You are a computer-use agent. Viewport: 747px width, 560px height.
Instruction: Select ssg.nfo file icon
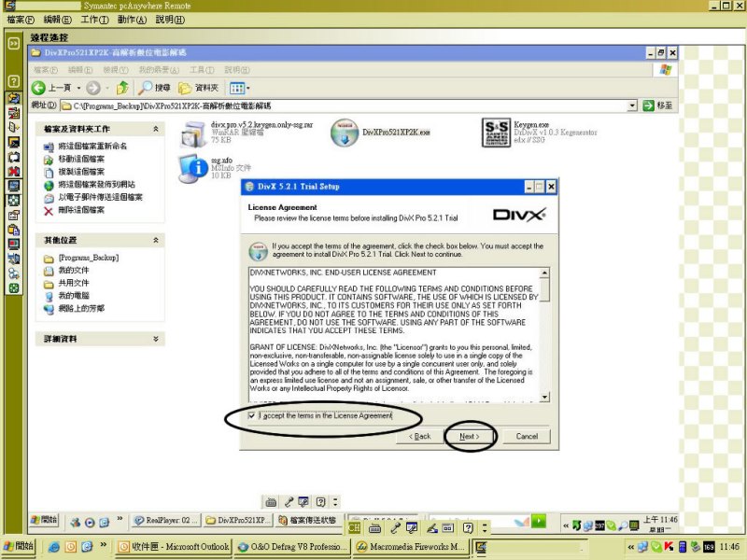(x=193, y=168)
